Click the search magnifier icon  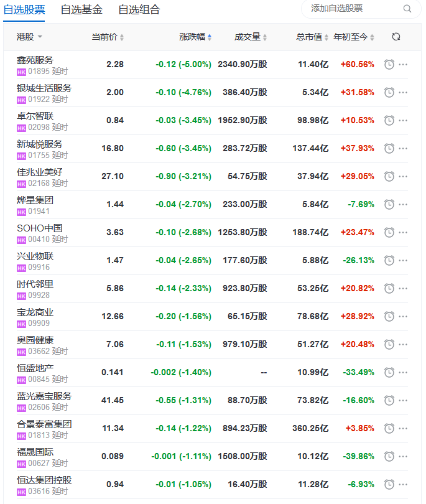pos(407,9)
